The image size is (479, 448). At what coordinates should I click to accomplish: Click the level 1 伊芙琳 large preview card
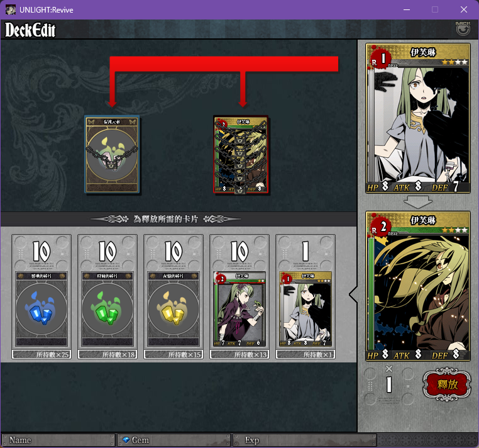(x=418, y=118)
